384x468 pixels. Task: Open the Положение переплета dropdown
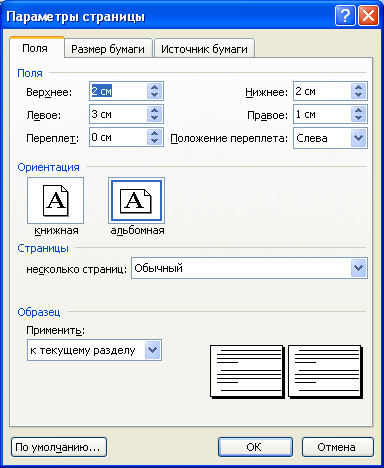[x=330, y=138]
